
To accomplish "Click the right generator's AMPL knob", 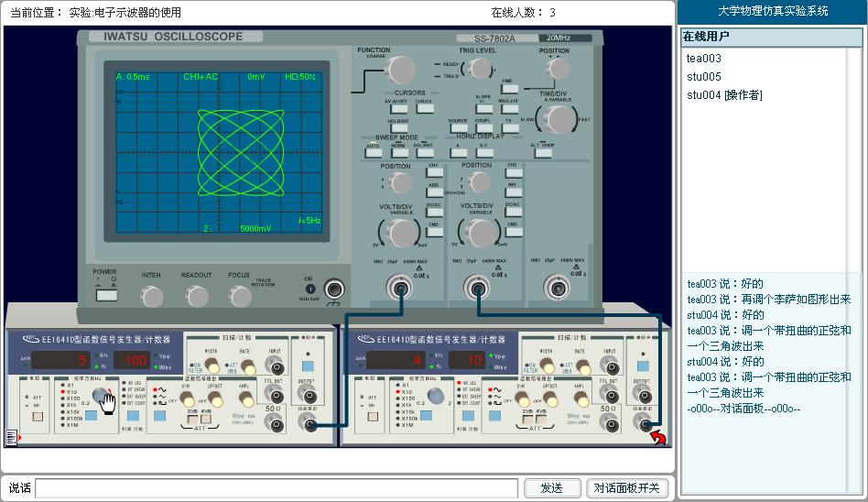I will [x=582, y=399].
